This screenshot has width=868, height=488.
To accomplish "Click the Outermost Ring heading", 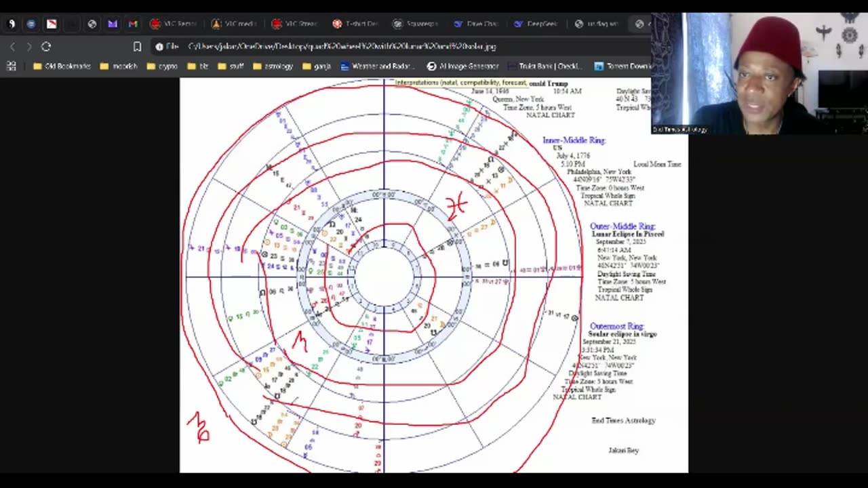I will pos(616,326).
